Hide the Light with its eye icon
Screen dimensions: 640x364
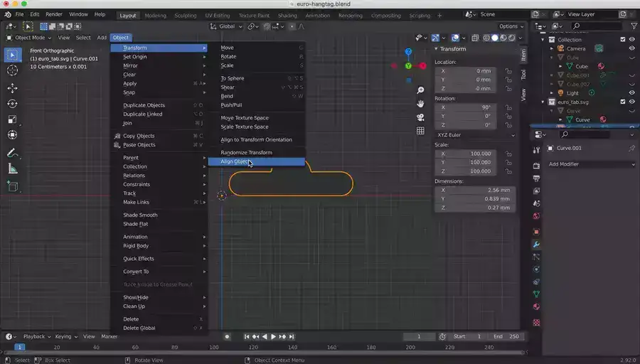(x=632, y=93)
